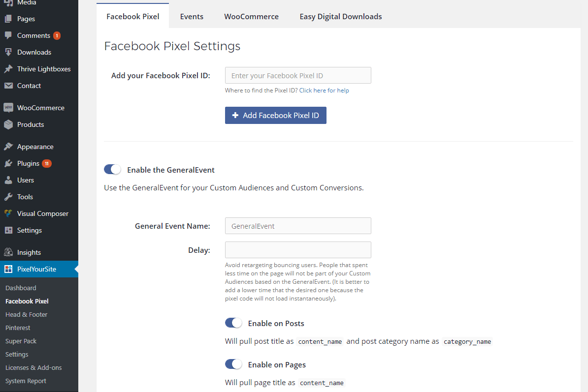This screenshot has height=392, width=588.
Task: Open Settings under PixelYourSite submenu
Action: pos(17,355)
